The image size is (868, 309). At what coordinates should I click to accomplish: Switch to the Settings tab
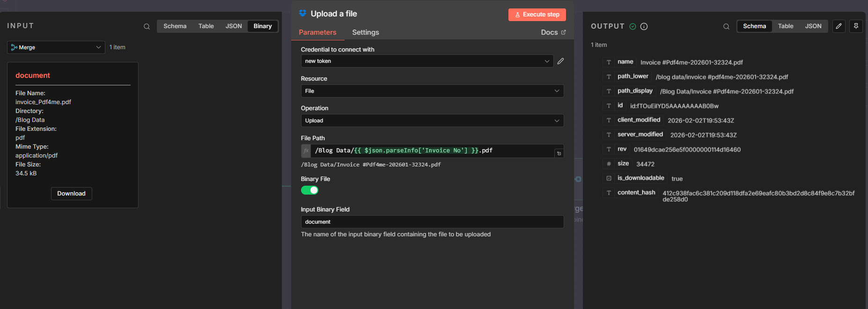coord(366,32)
